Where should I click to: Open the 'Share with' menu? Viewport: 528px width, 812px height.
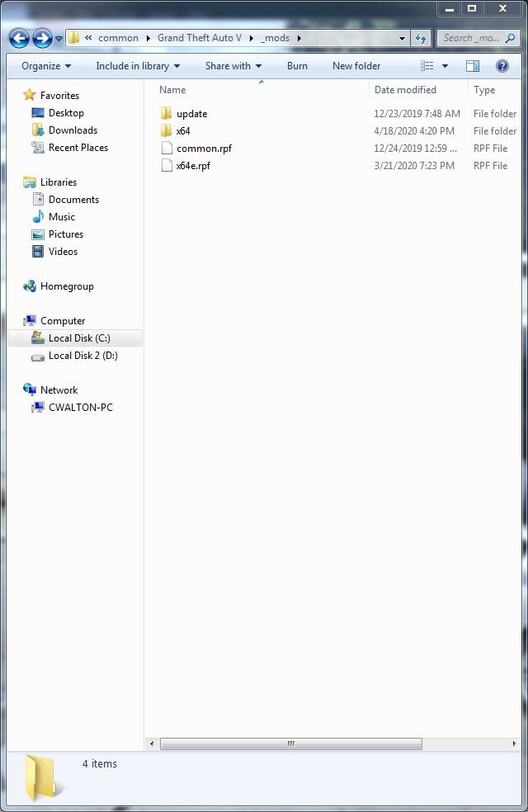(233, 66)
